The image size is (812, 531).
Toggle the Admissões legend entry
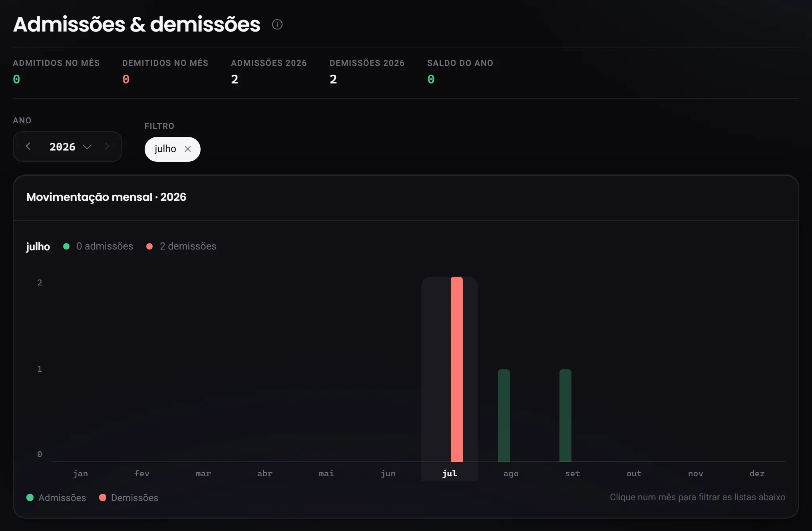tap(56, 498)
